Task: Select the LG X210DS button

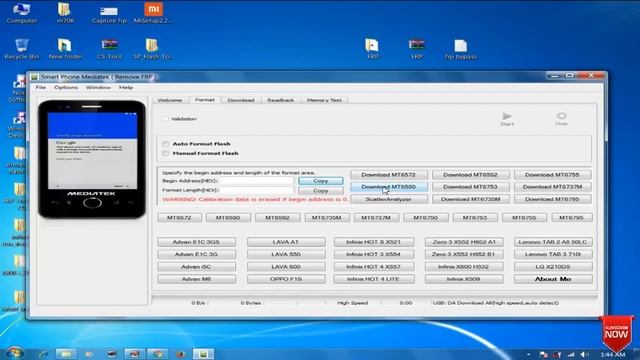Action: (x=553, y=267)
